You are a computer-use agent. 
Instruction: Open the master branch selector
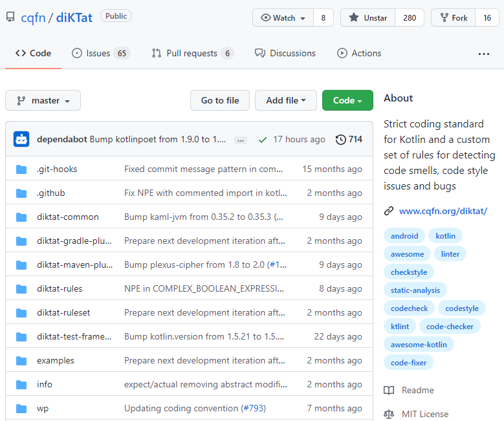(x=43, y=101)
